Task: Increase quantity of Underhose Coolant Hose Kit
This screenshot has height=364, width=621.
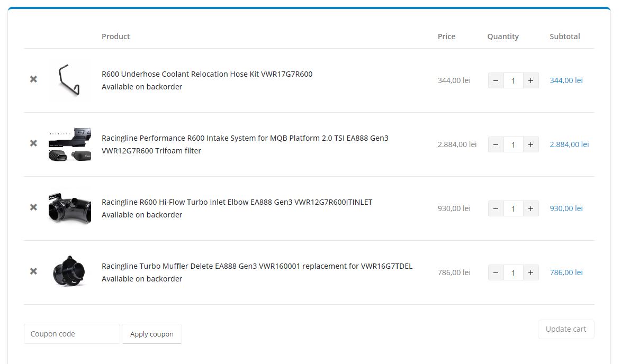Action: [x=530, y=81]
